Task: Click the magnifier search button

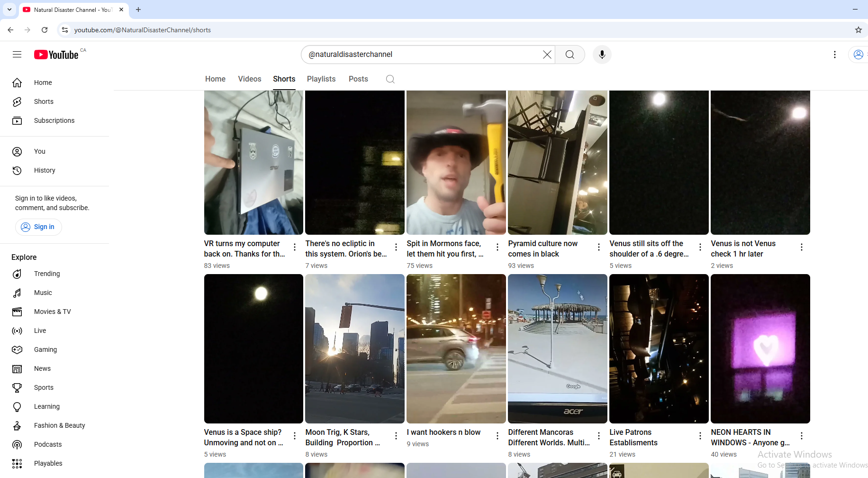Action: [x=570, y=55]
